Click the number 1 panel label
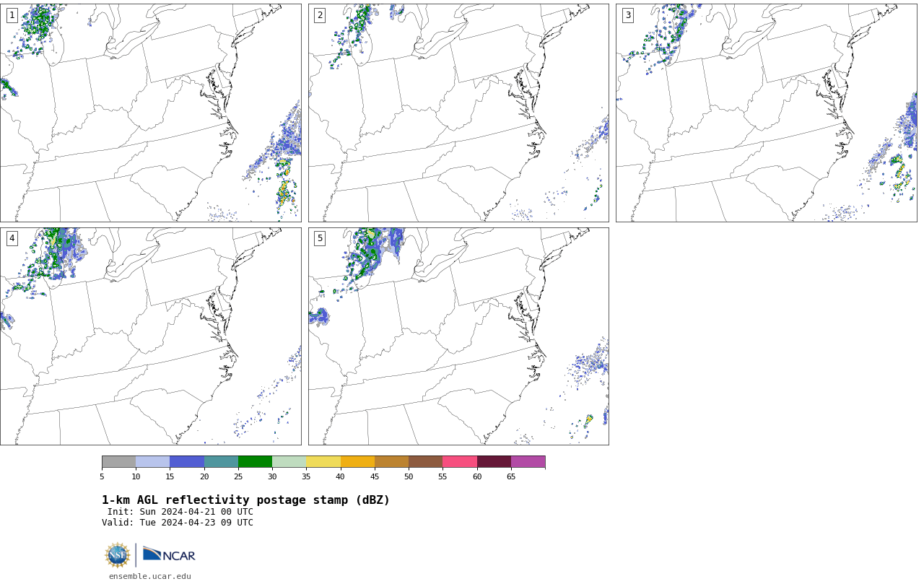The height and width of the screenshot is (584, 924). 12,15
